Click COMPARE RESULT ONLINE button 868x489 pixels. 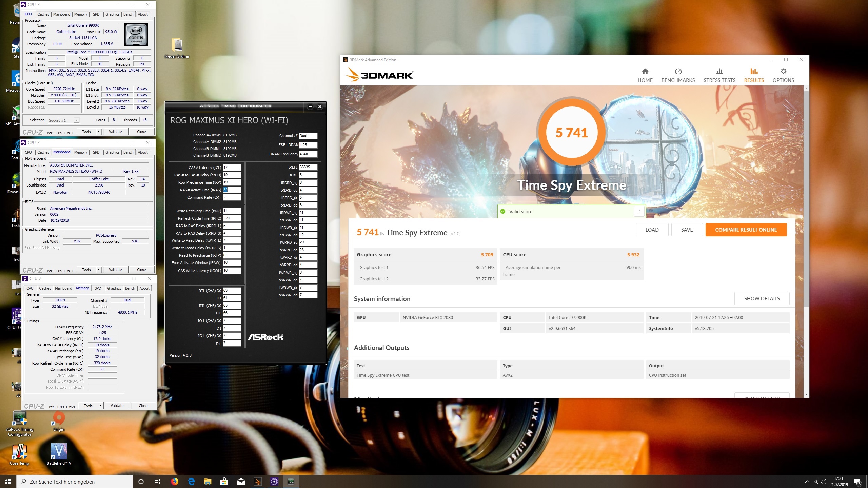(x=746, y=230)
